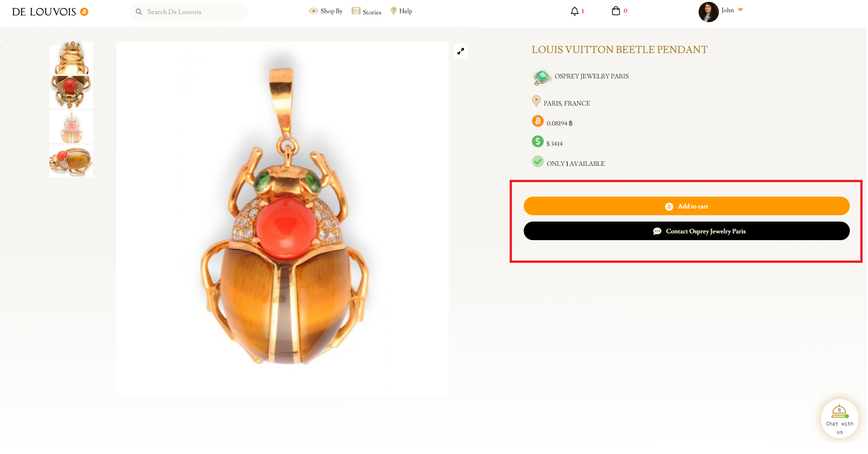Click Contact Osprey Jewelry Paris button
The height and width of the screenshot is (454, 868).
pos(686,231)
